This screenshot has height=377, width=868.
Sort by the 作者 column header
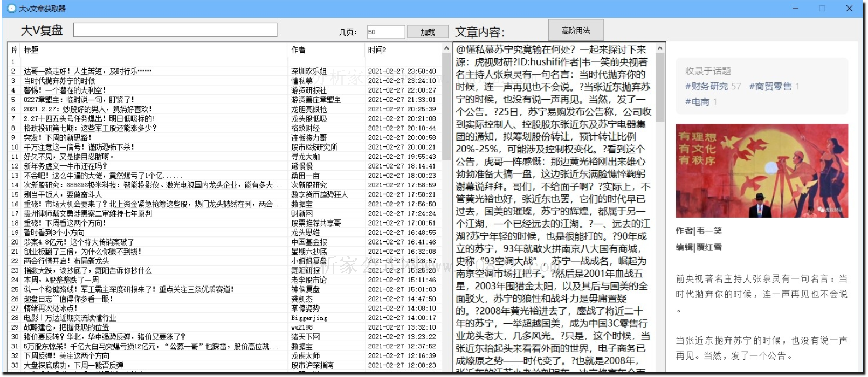pos(299,50)
